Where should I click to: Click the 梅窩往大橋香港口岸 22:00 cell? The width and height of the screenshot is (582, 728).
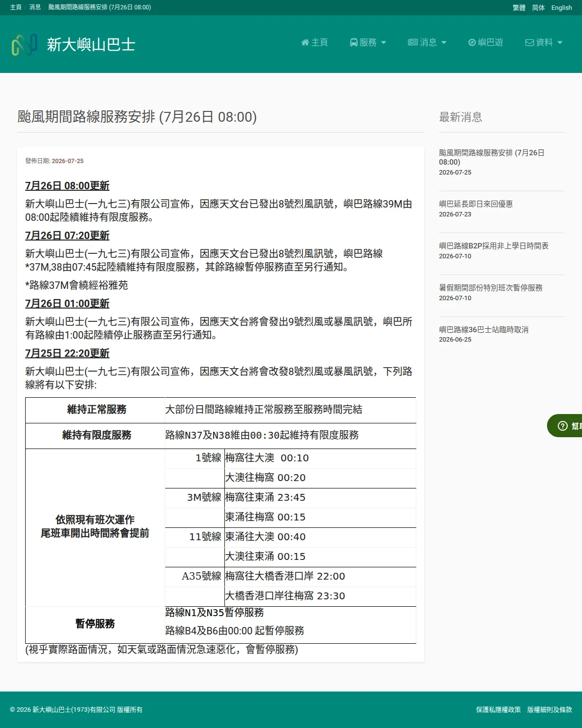320,577
